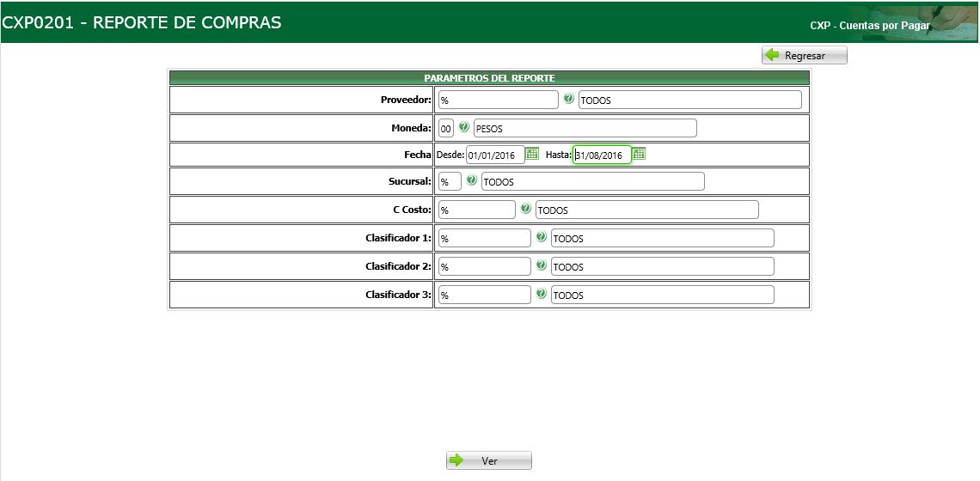The height and width of the screenshot is (481, 980).
Task: Focus the Proveedor code field
Action: [498, 100]
